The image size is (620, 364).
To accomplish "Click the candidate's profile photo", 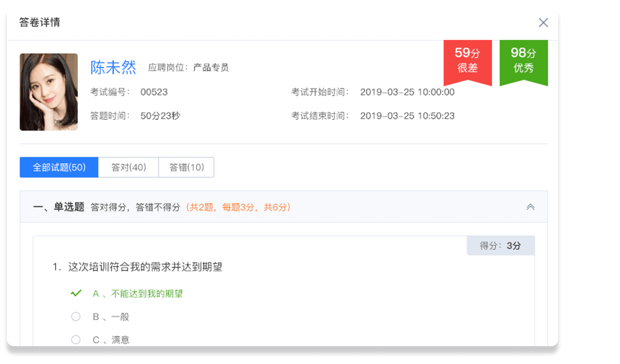I will click(x=49, y=92).
